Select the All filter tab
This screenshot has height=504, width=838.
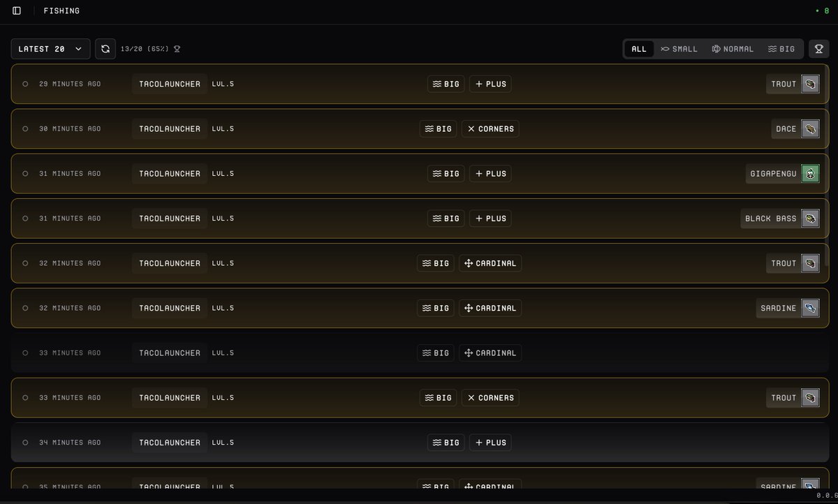pos(639,49)
